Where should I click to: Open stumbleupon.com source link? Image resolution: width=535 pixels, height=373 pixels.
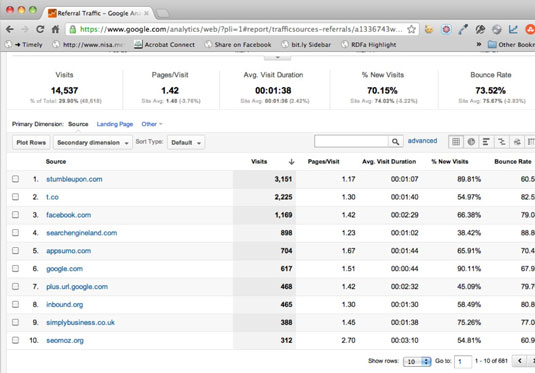pos(74,179)
